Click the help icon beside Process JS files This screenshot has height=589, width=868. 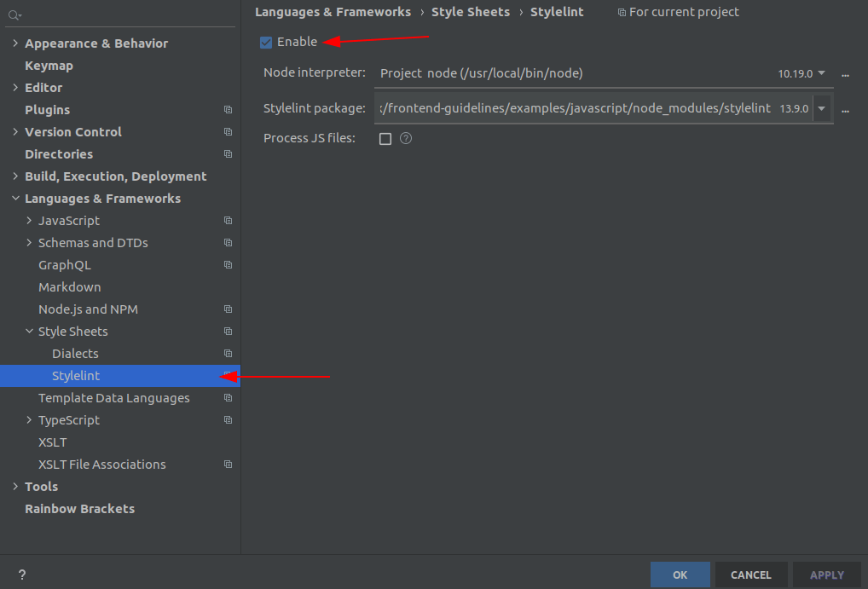click(x=406, y=138)
